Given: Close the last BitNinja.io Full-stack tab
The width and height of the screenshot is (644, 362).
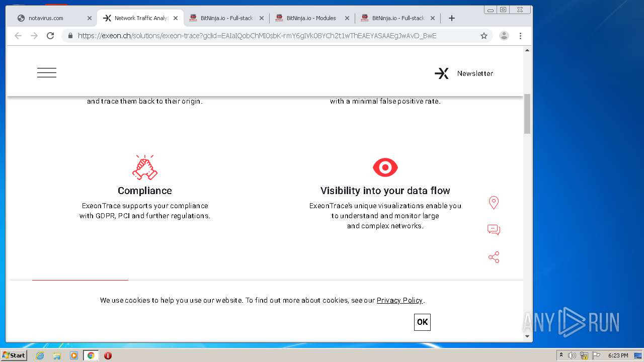Looking at the screenshot, I should [433, 18].
